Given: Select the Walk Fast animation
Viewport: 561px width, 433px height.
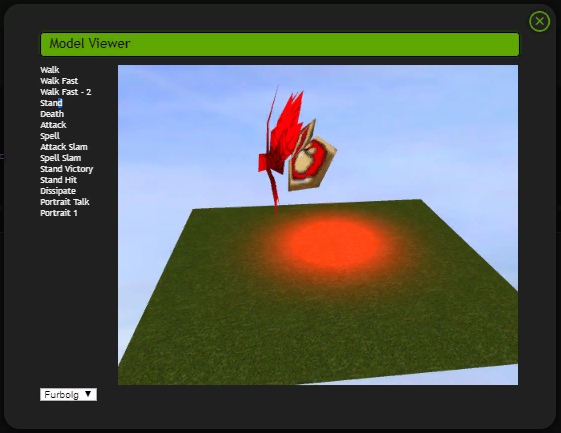Looking at the screenshot, I should (x=59, y=81).
